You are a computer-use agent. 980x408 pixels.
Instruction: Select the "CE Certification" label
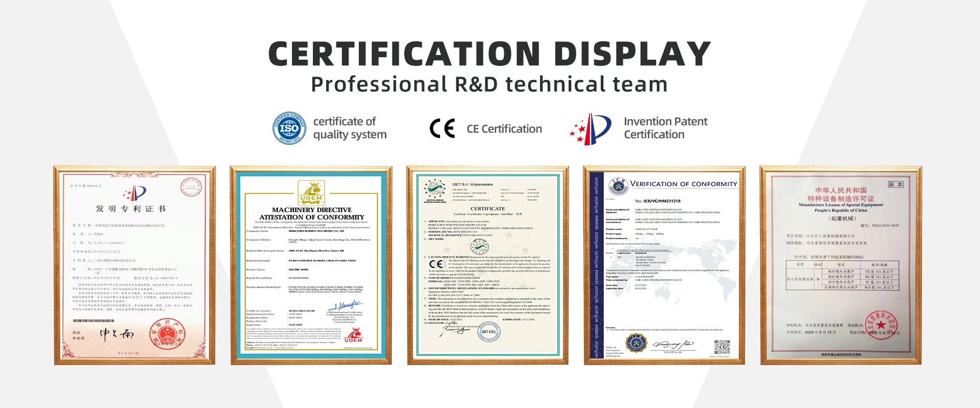(504, 129)
